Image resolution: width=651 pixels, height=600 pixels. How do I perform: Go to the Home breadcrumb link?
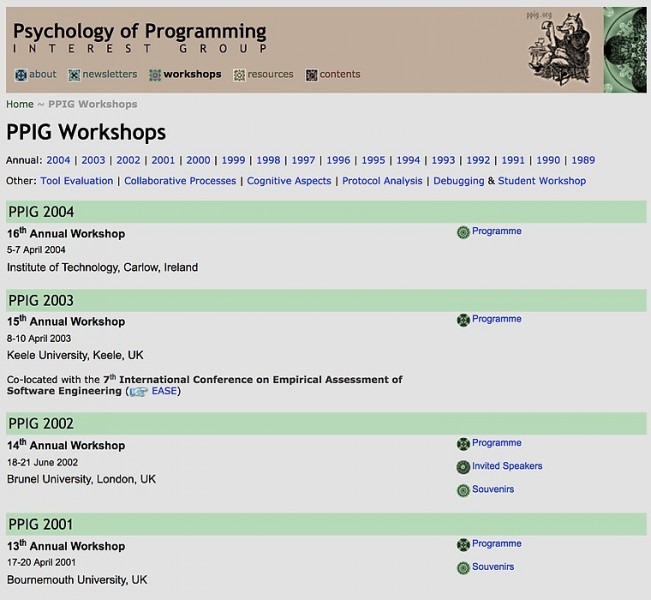[x=20, y=104]
